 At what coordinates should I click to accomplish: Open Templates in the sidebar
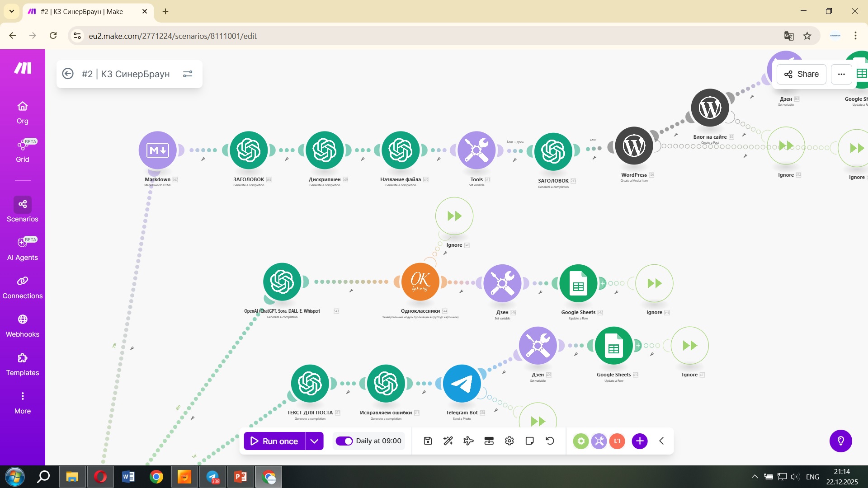click(x=23, y=364)
